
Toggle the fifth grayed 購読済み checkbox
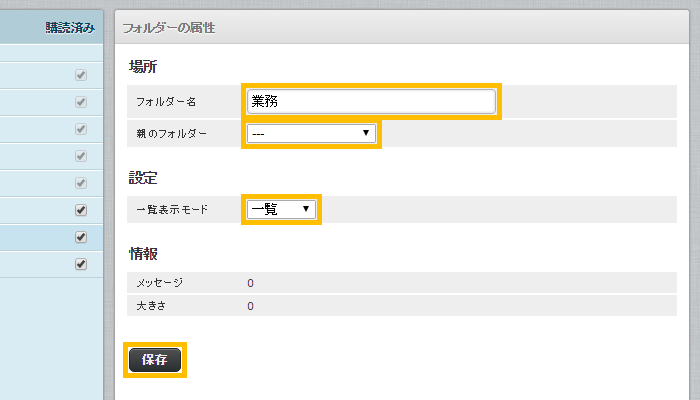[81, 183]
